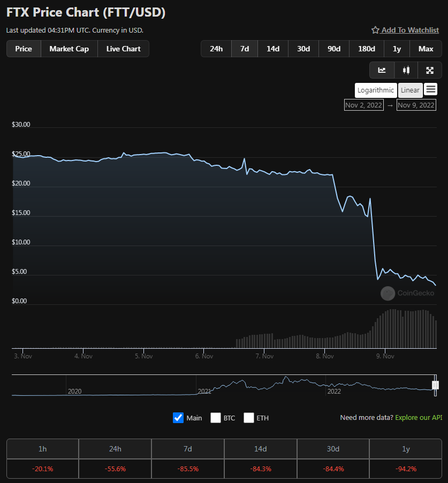This screenshot has width=448, height=483.
Task: Select the 30d time range
Action: [303, 49]
